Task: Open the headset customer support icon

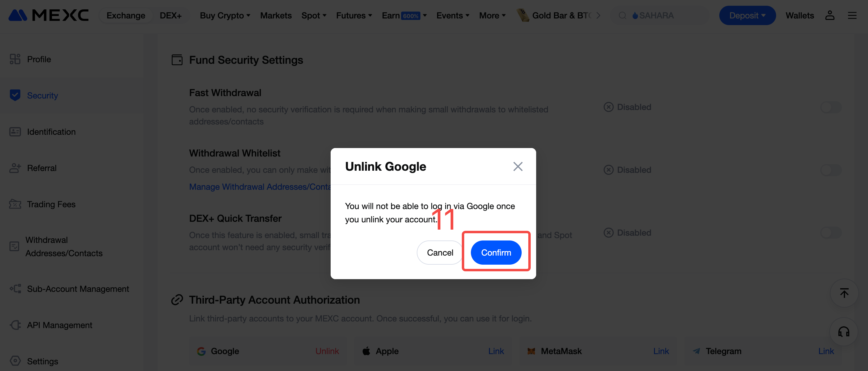Action: [844, 332]
